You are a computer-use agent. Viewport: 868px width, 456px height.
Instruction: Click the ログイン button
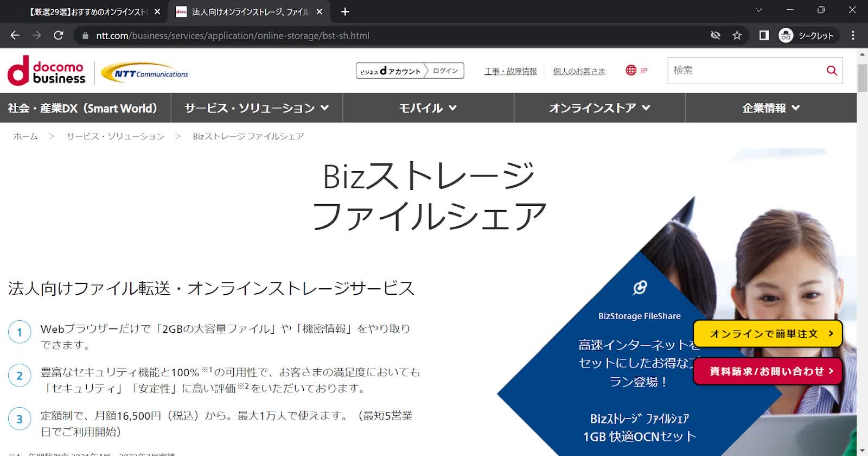tap(445, 71)
